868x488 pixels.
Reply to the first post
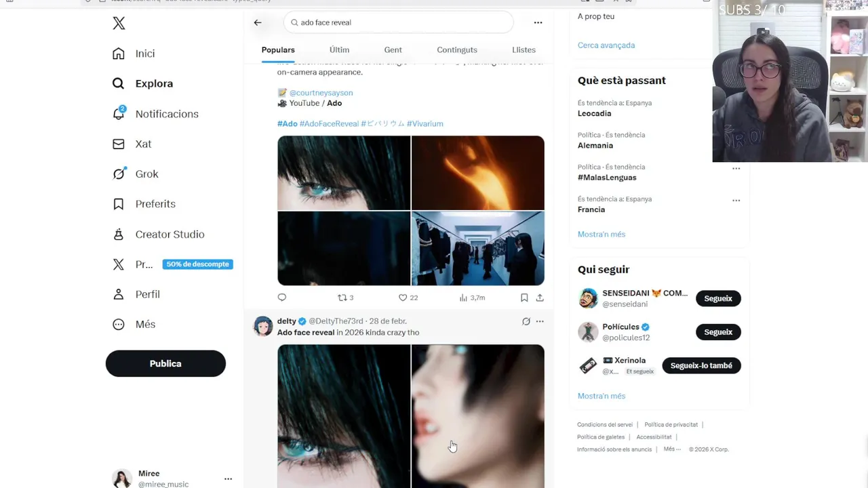[x=282, y=298]
